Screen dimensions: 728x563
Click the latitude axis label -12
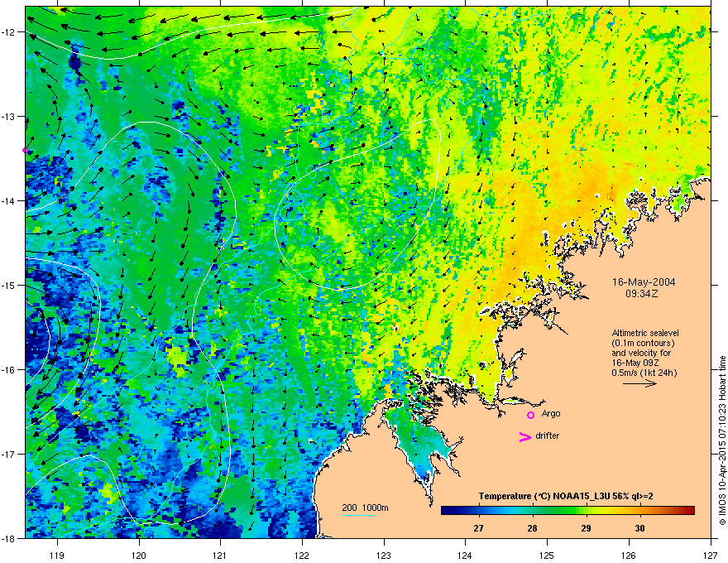point(8,32)
